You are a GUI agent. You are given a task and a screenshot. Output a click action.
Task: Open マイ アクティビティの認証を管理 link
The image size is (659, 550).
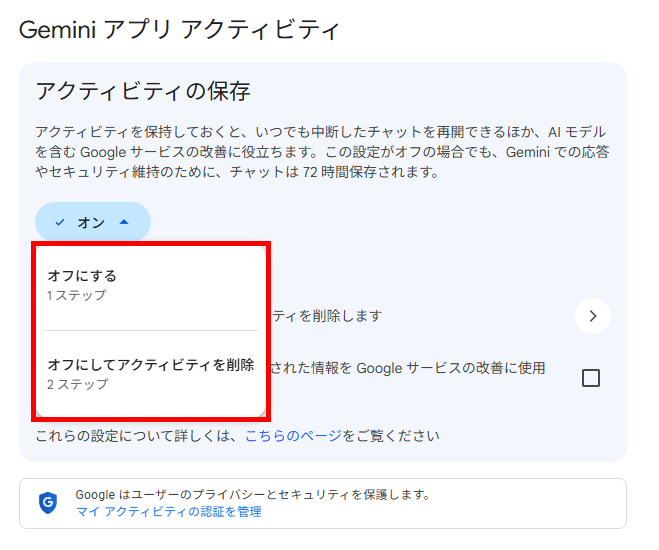pyautogui.click(x=169, y=511)
